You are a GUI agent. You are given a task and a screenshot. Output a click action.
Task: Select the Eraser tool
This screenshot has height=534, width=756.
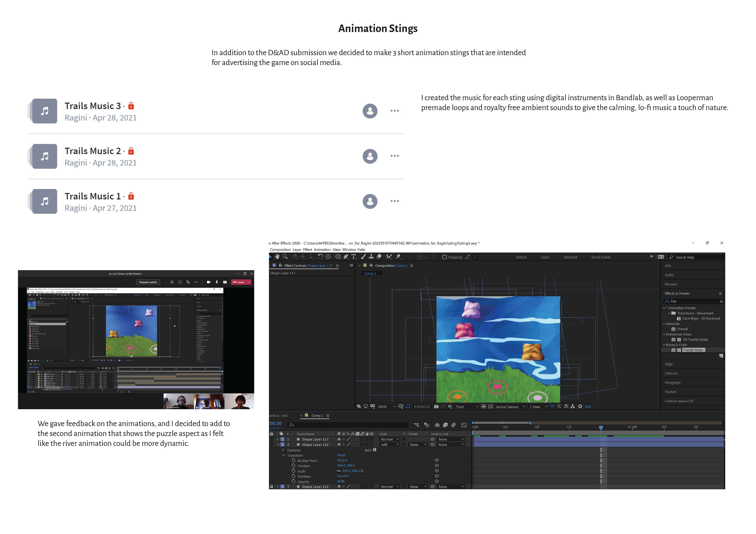[x=379, y=257]
